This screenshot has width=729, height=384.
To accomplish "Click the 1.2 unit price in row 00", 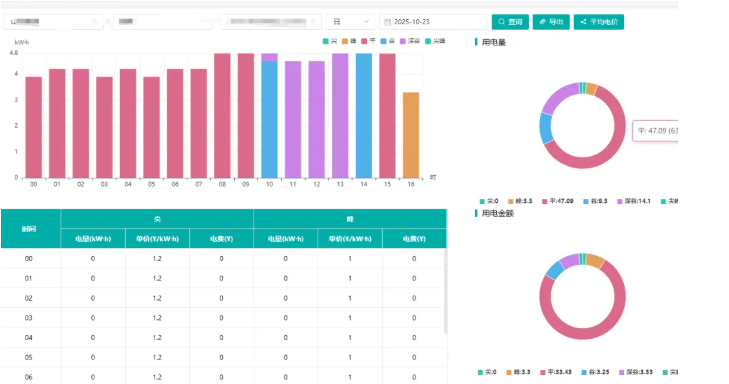I will click(x=157, y=258).
